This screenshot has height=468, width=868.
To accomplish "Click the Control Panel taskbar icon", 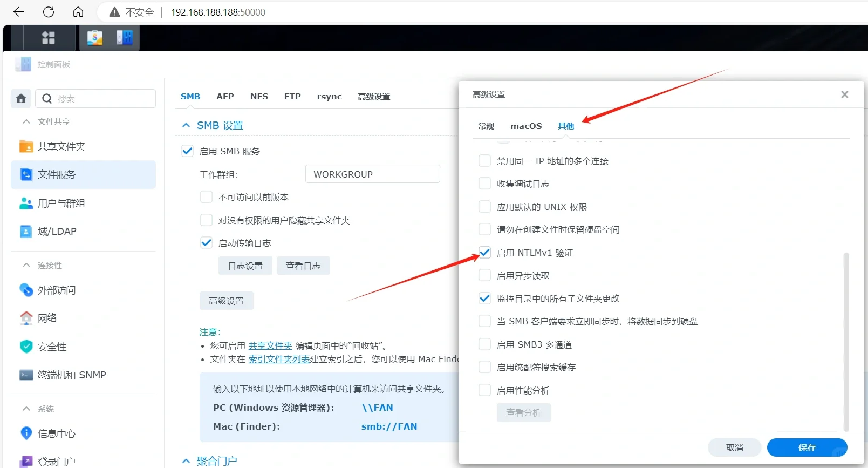I will coord(124,38).
